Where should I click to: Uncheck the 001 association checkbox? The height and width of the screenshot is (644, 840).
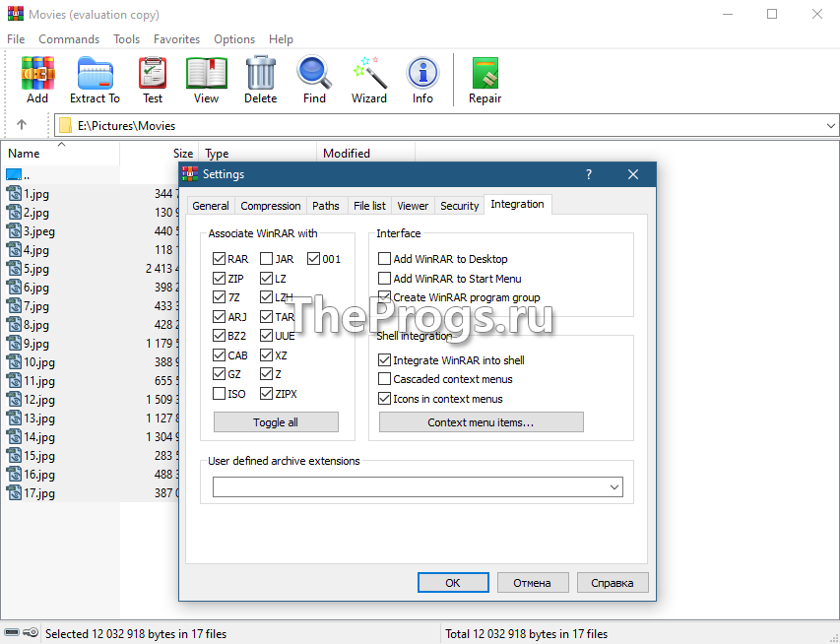(313, 259)
